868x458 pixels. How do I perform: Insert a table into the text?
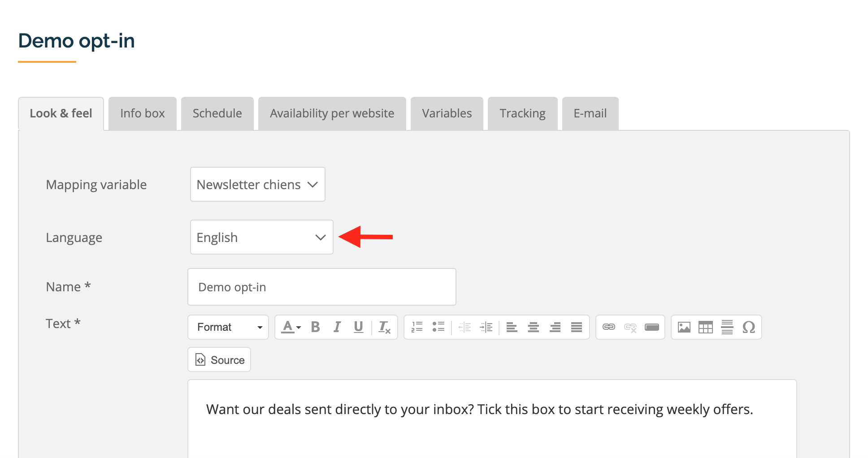pos(706,327)
